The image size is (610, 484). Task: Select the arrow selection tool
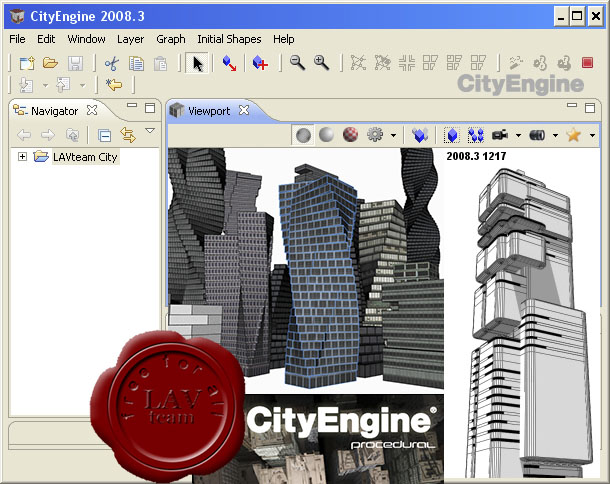click(197, 63)
